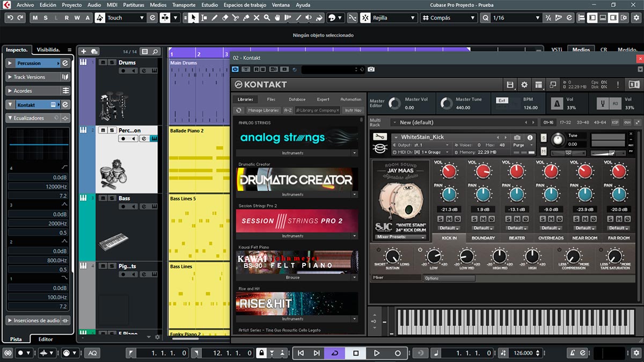Click the Session Strings Pro 2 library banner
This screenshot has width=644, height=362.
[297, 221]
